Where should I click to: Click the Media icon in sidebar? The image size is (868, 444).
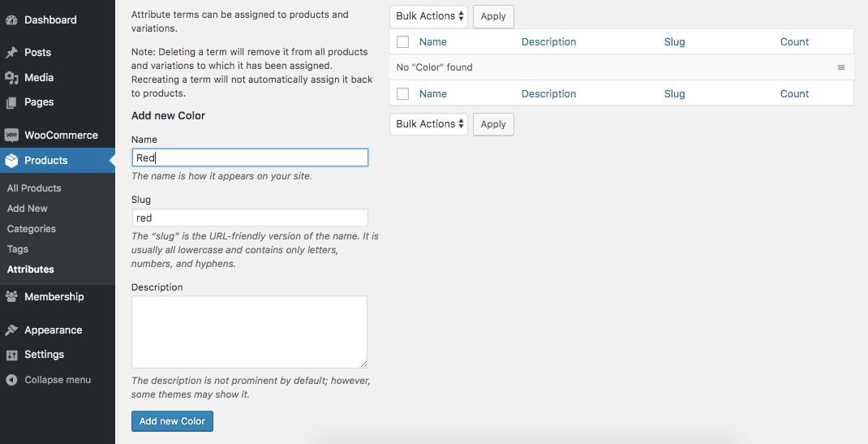point(11,77)
